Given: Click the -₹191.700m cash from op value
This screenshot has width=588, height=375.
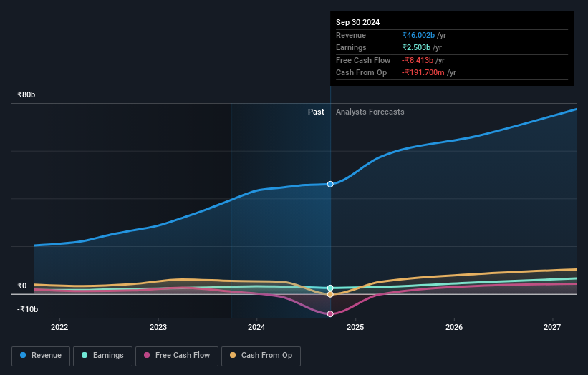Looking at the screenshot, I should point(423,73).
